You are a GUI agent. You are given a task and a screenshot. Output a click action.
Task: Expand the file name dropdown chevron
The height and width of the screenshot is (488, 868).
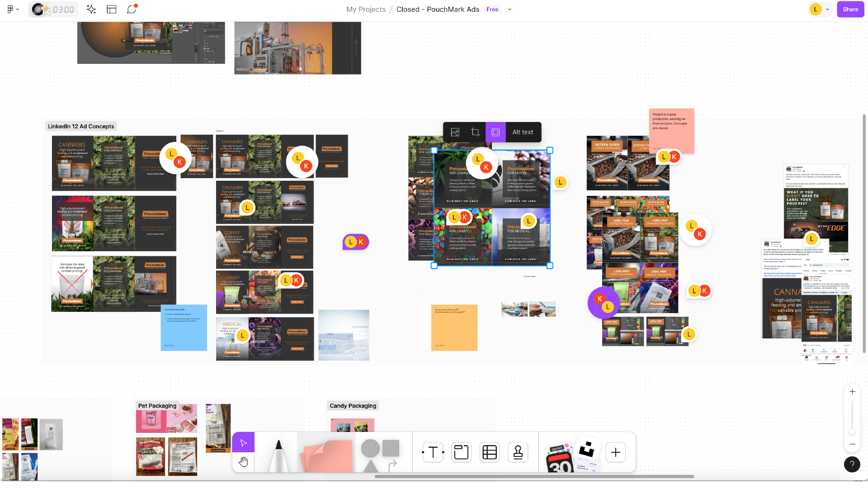[509, 9]
